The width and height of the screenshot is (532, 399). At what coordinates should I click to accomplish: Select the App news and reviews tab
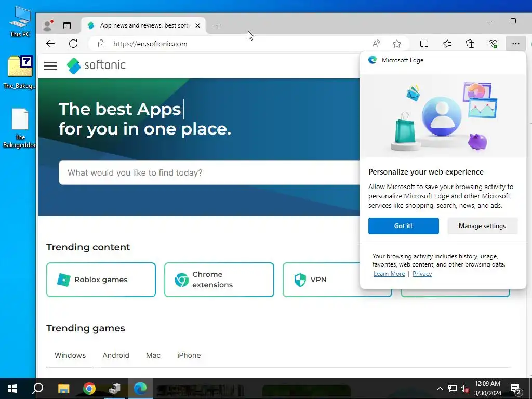[x=143, y=25]
